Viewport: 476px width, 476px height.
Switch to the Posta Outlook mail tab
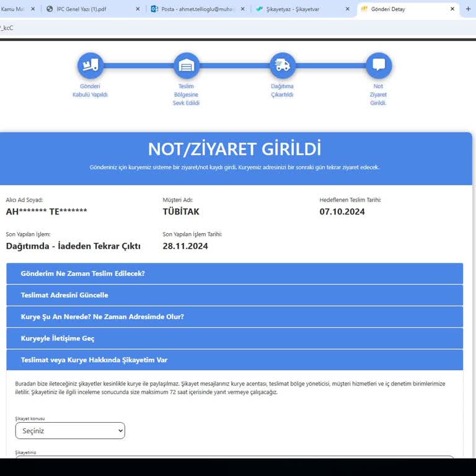pyautogui.click(x=197, y=9)
